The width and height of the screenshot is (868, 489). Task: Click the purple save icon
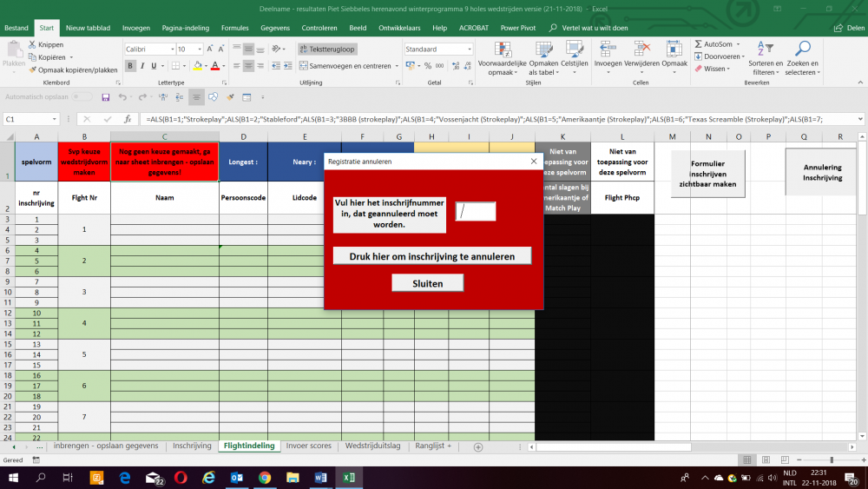[x=105, y=97]
